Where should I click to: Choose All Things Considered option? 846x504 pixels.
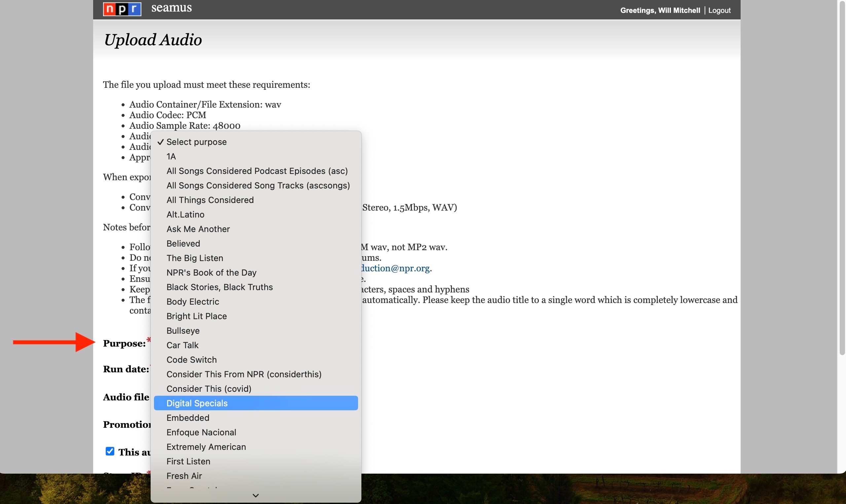coord(256,200)
